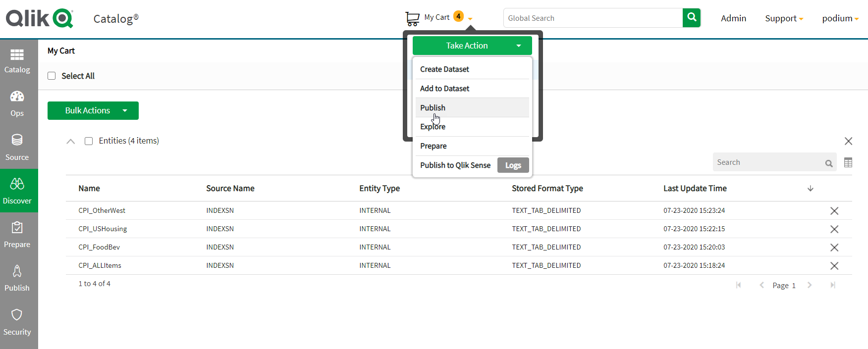The image size is (868, 349).
Task: Tick the Entities (4 items) checkbox
Action: pos(89,141)
